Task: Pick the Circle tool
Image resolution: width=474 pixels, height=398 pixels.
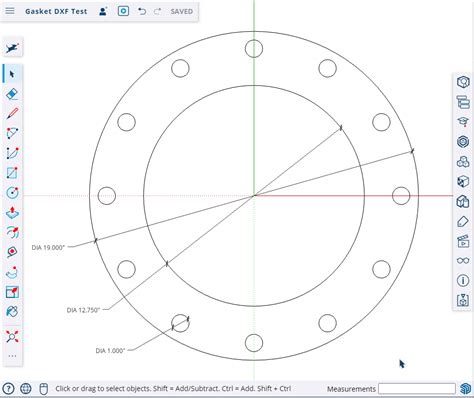Action: tap(12, 193)
